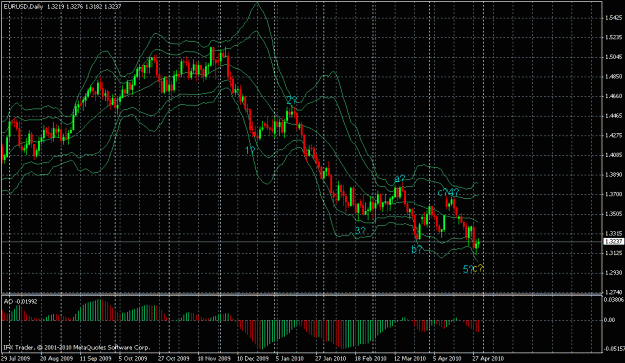Click the 18 Feb 2010 date label

tap(370, 359)
